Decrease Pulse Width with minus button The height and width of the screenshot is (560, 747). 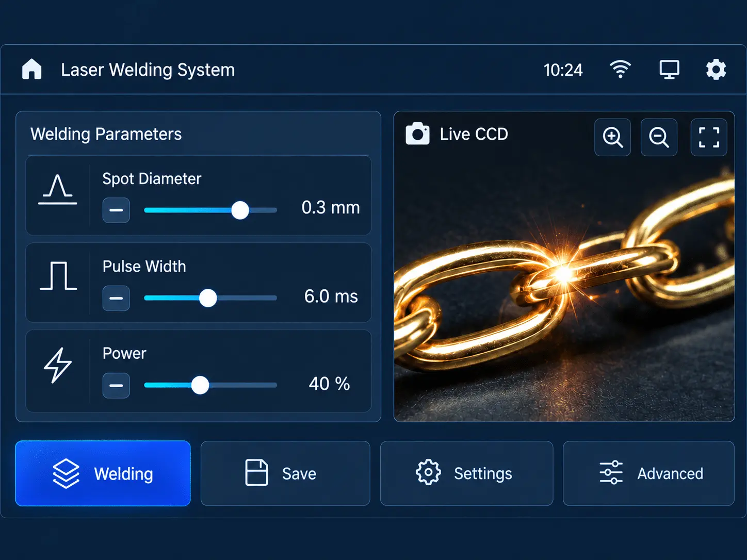click(116, 298)
